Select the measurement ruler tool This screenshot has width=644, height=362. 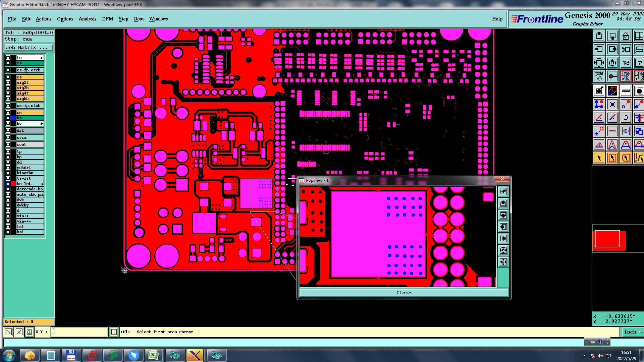(x=626, y=91)
